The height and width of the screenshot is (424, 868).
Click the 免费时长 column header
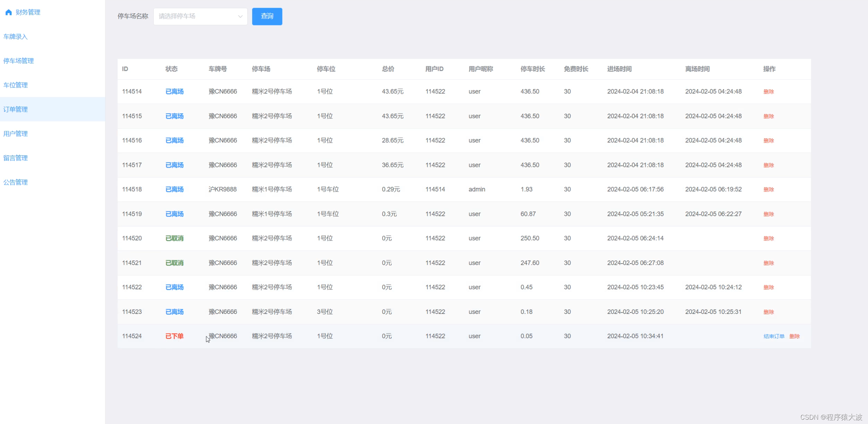[x=576, y=69]
